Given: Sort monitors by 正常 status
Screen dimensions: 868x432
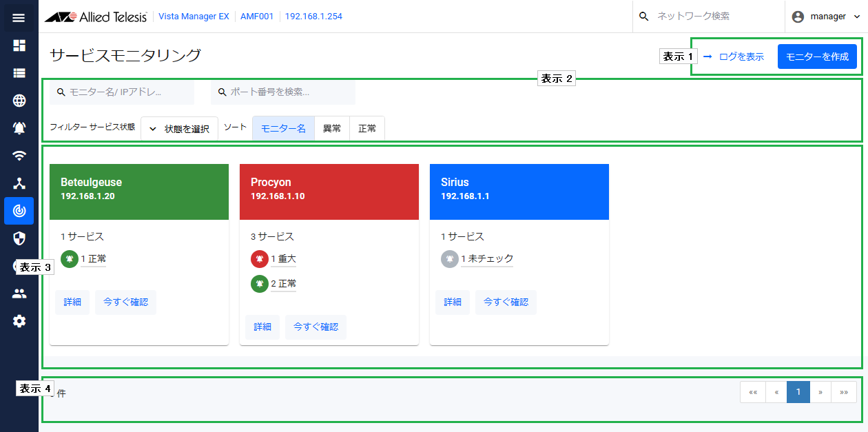Looking at the screenshot, I should (367, 129).
